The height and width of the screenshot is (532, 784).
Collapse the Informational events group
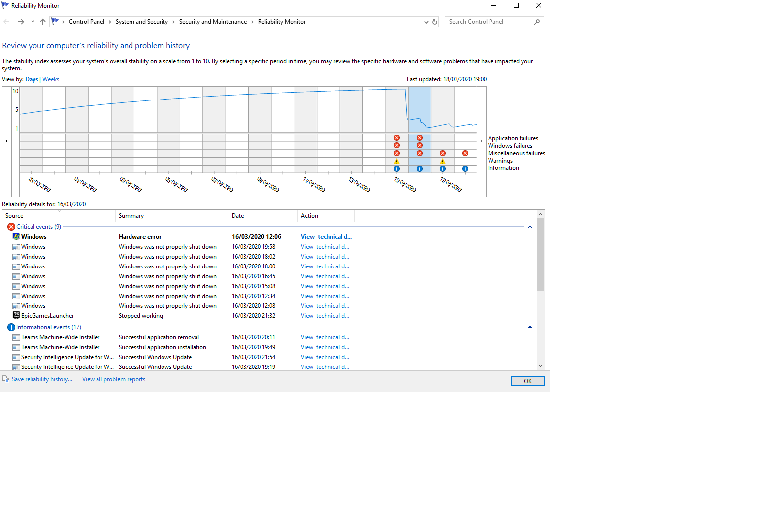[x=530, y=327]
